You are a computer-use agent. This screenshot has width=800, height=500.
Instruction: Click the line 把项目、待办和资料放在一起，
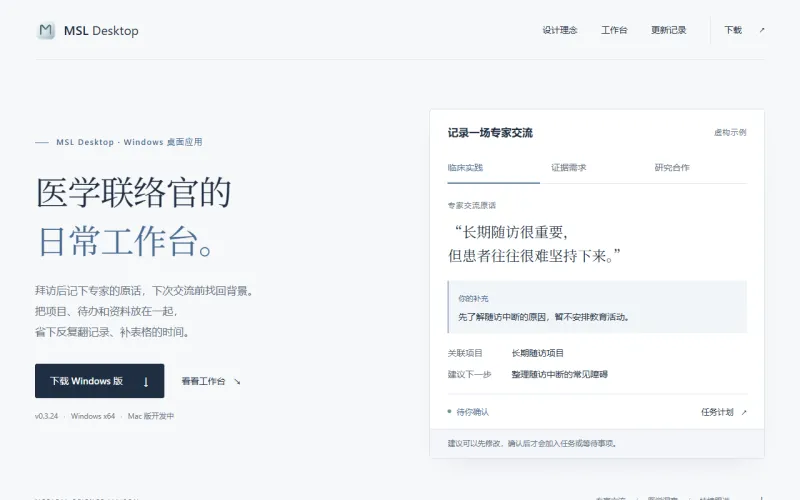pos(106,311)
